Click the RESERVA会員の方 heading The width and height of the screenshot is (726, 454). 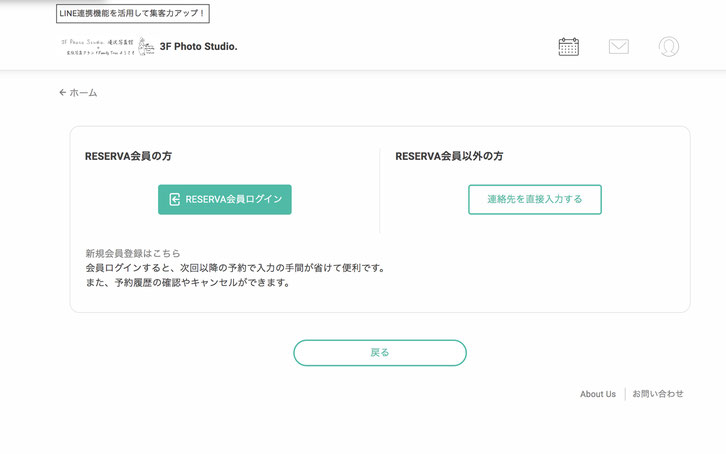coord(128,156)
